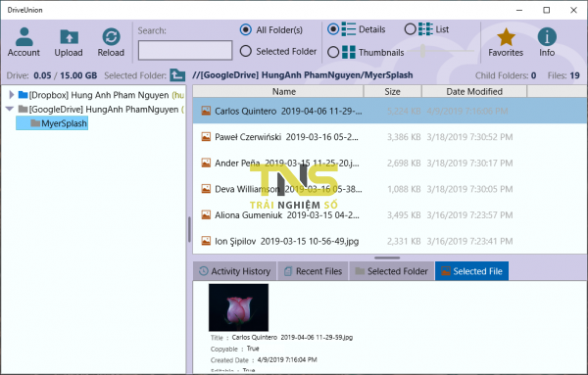Viewport: 588px width, 375px height.
Task: Expand the Dropbox account tree node
Action: point(11,95)
